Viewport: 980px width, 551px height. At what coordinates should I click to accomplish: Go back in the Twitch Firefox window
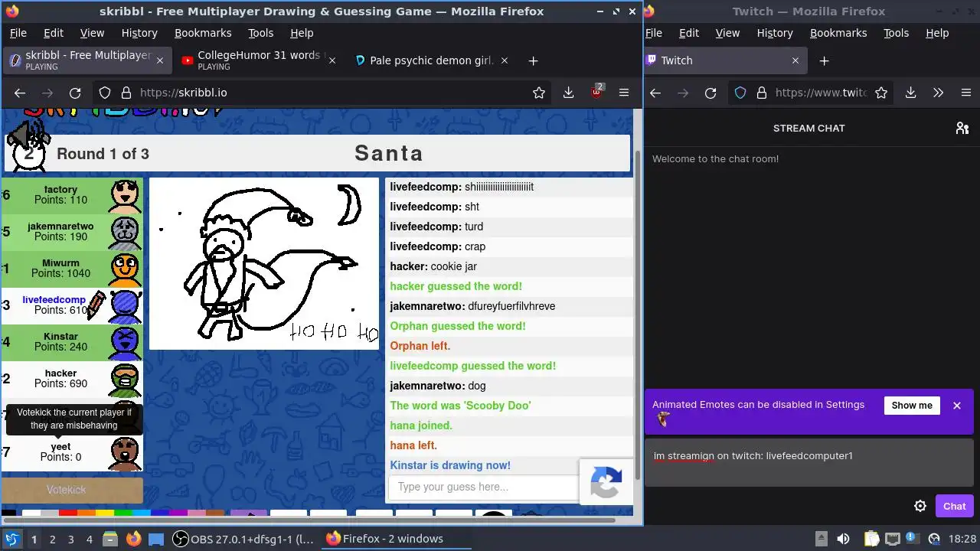point(655,93)
